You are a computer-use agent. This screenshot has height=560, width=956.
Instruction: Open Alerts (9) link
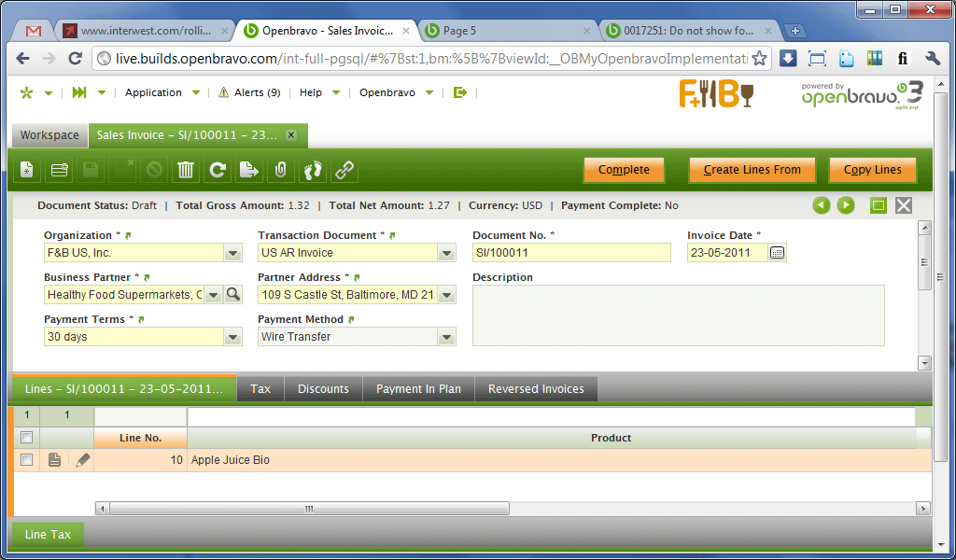coord(257,92)
